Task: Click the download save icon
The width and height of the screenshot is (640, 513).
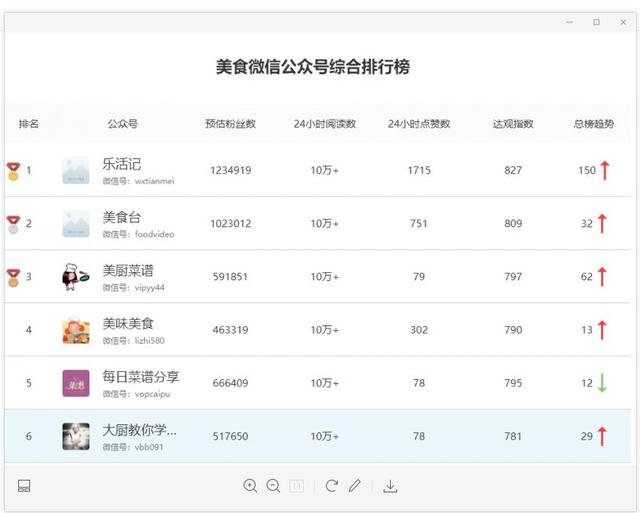Action: (x=391, y=486)
